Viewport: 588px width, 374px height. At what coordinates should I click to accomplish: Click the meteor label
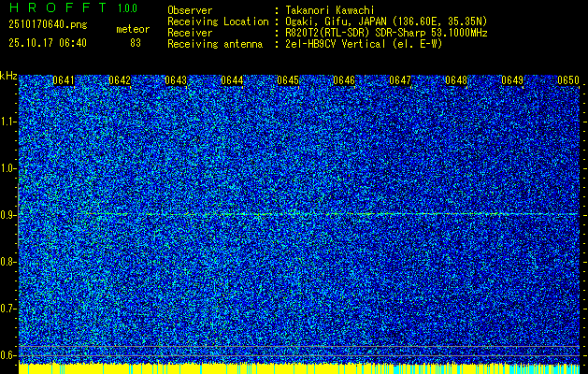tap(133, 29)
